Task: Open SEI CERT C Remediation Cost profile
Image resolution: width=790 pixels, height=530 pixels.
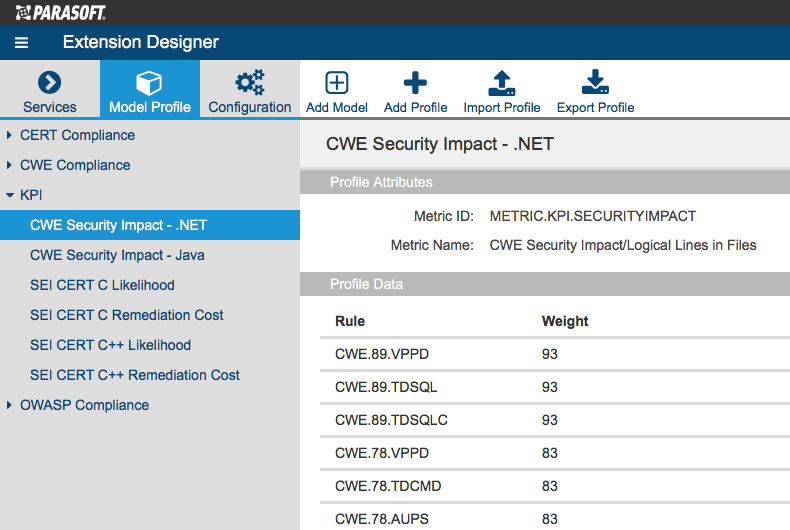Action: coord(126,315)
